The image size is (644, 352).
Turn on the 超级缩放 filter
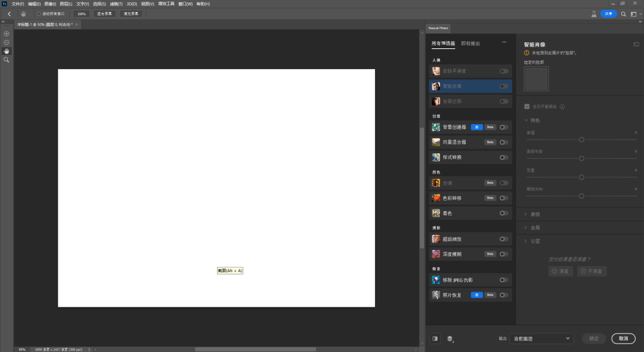(504, 239)
